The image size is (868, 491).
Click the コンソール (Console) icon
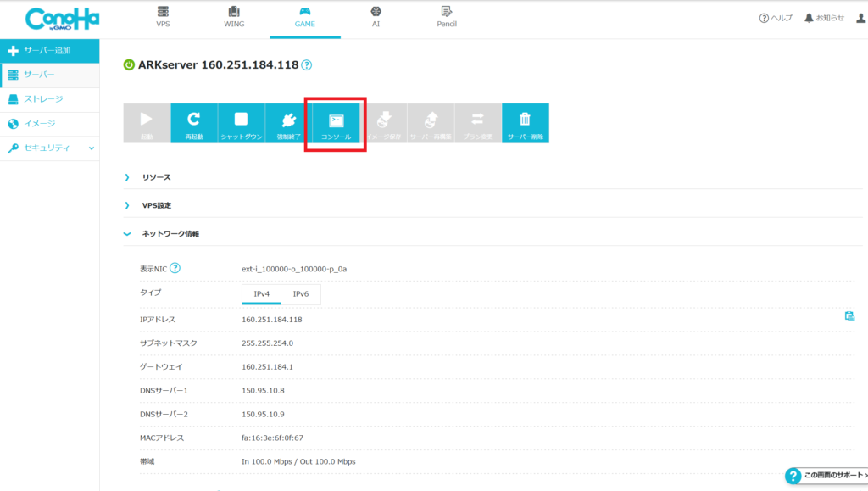[336, 122]
